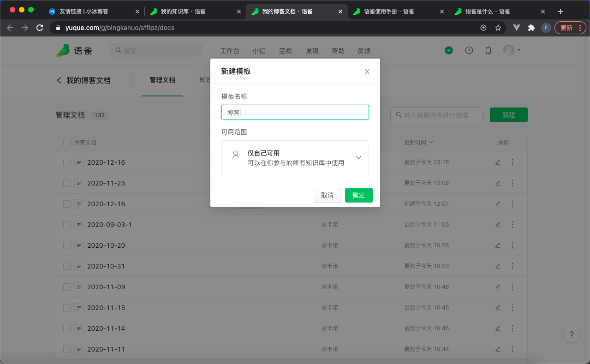Click the browser address bar URL
This screenshot has width=590, height=364.
pyautogui.click(x=120, y=28)
